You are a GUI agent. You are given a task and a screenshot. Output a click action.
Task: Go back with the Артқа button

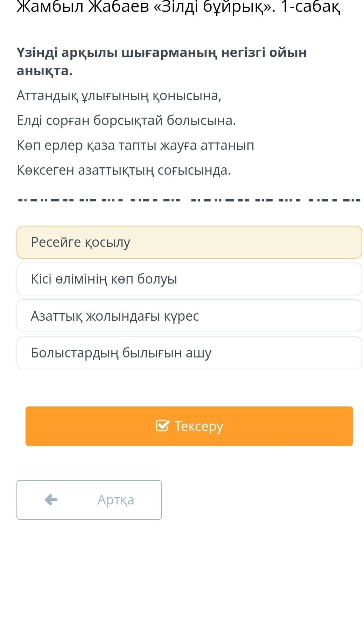pyautogui.click(x=89, y=500)
